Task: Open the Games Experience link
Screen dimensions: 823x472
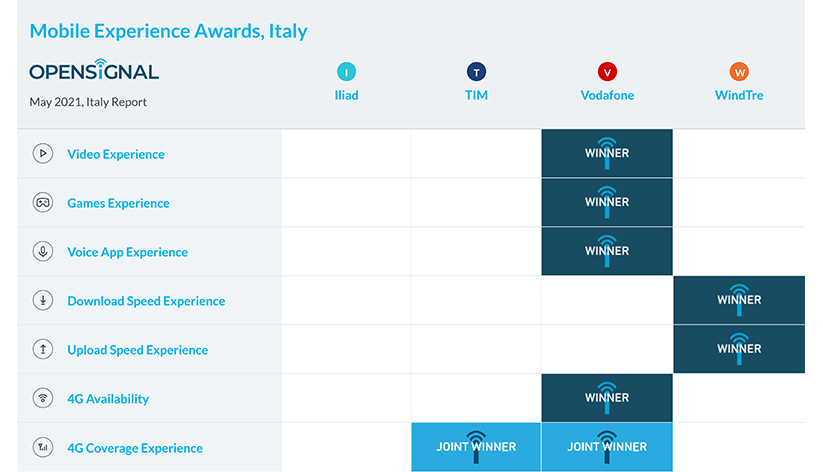Action: pos(118,203)
